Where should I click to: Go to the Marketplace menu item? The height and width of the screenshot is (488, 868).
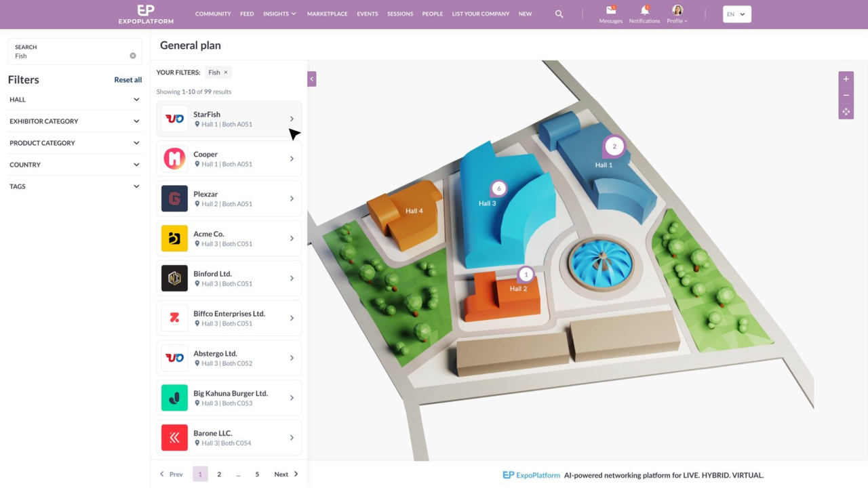pyautogui.click(x=327, y=14)
